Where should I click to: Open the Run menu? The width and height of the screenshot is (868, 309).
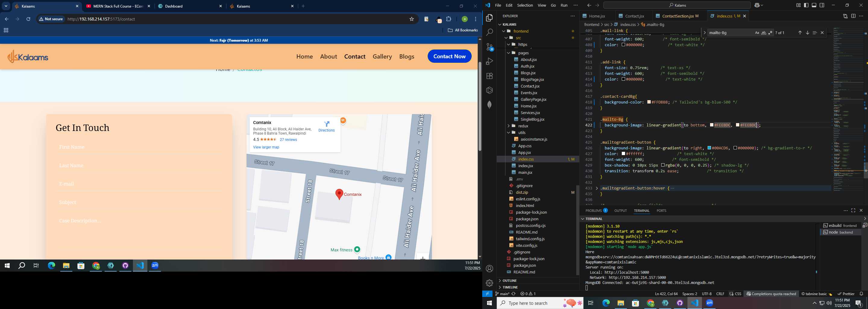coord(564,5)
